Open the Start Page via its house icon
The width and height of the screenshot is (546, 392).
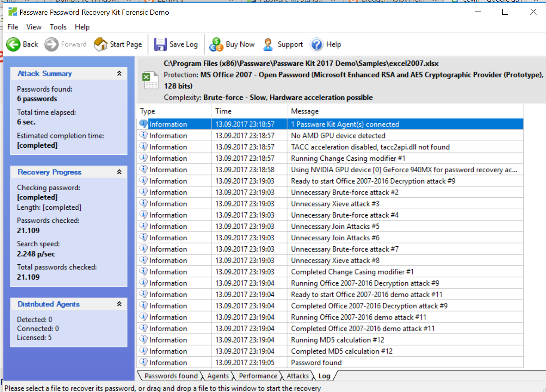(99, 44)
